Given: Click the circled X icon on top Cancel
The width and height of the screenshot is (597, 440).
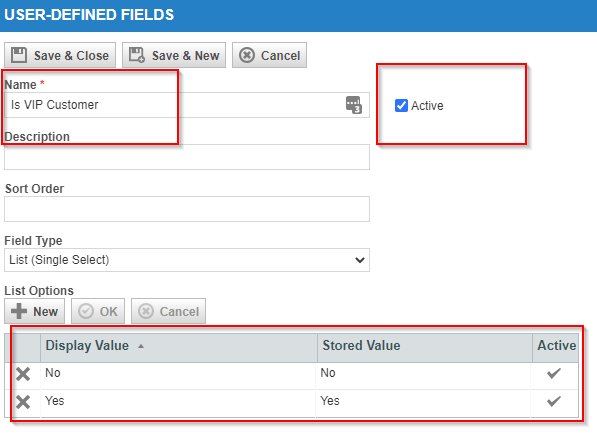Looking at the screenshot, I should [x=247, y=55].
